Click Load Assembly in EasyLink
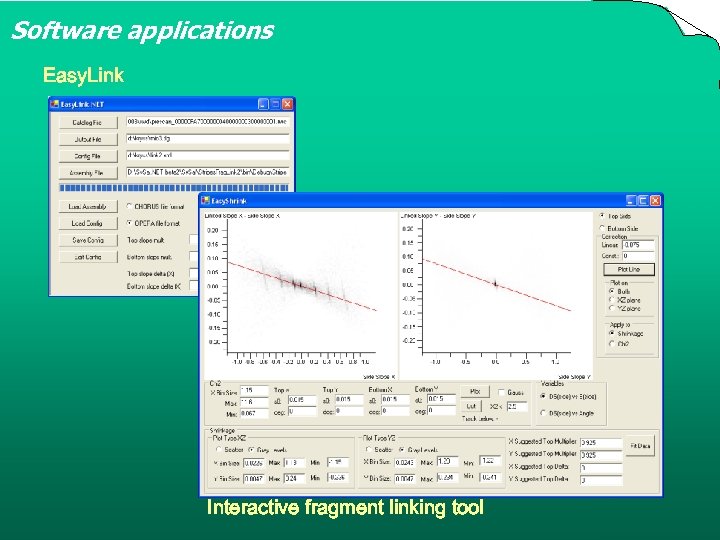The height and width of the screenshot is (540, 720). (x=88, y=207)
